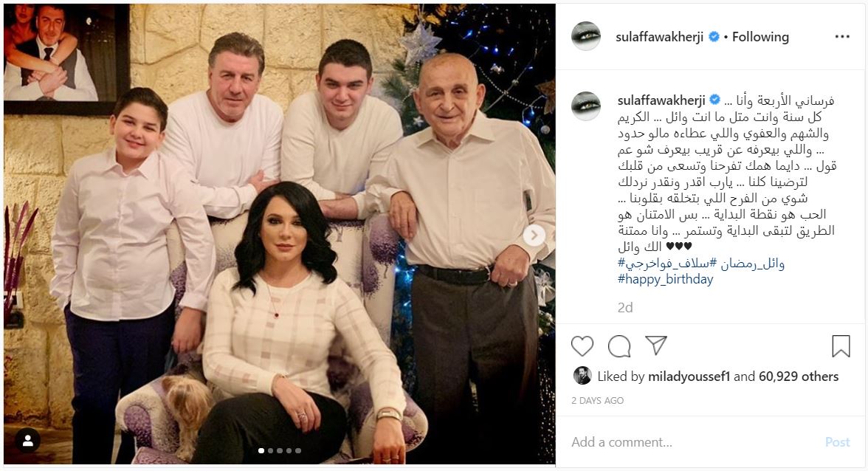View the 60,929 others likes list
The width and height of the screenshot is (868, 471).
[799, 377]
